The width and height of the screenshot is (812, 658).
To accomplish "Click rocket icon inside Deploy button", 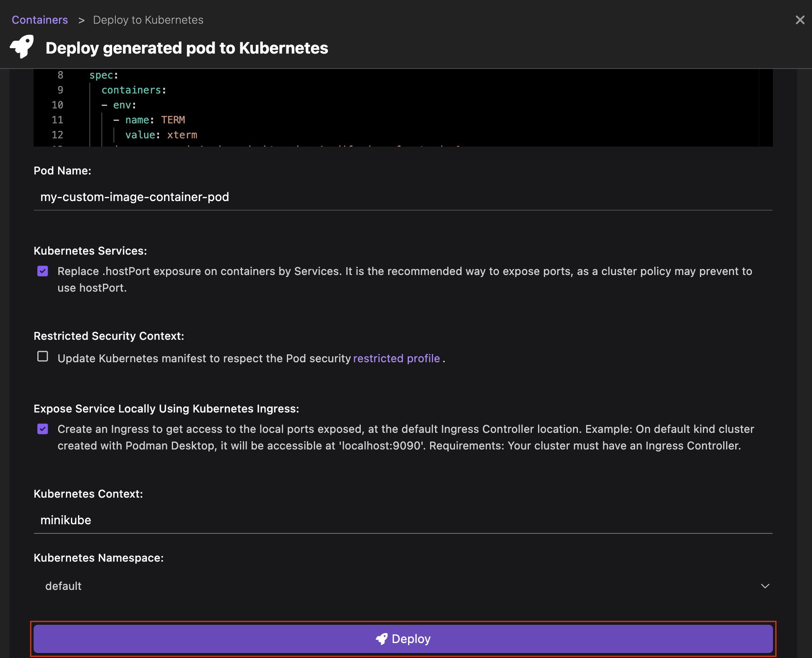I will coord(381,639).
